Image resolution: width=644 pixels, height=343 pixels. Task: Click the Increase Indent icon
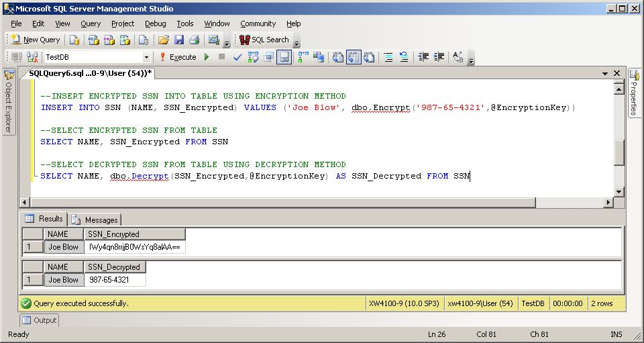(x=439, y=57)
